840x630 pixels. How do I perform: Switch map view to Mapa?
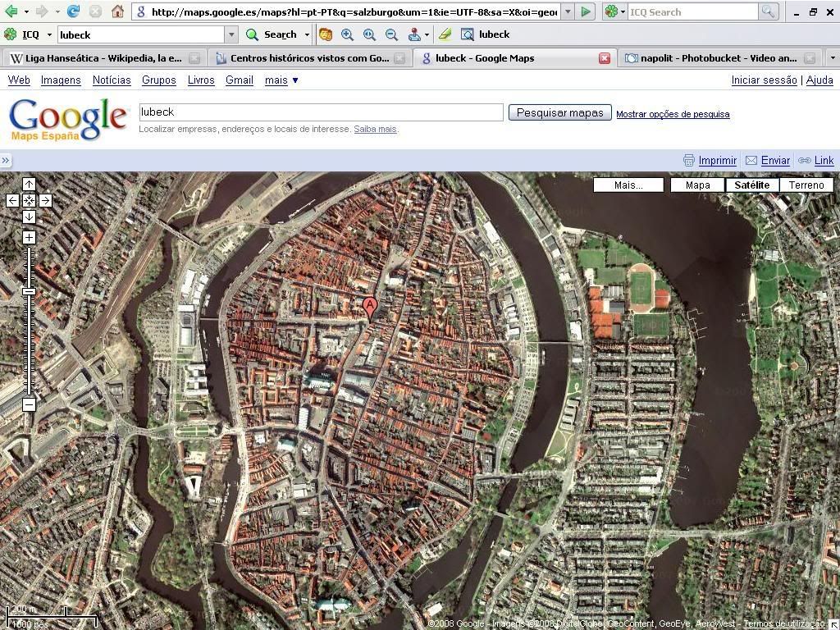[x=697, y=185]
